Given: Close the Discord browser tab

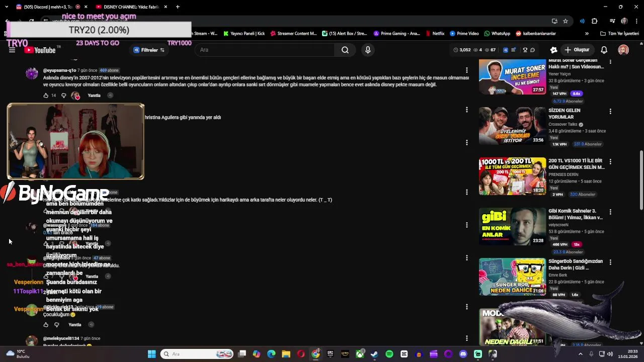Looking at the screenshot, I should [x=86, y=7].
